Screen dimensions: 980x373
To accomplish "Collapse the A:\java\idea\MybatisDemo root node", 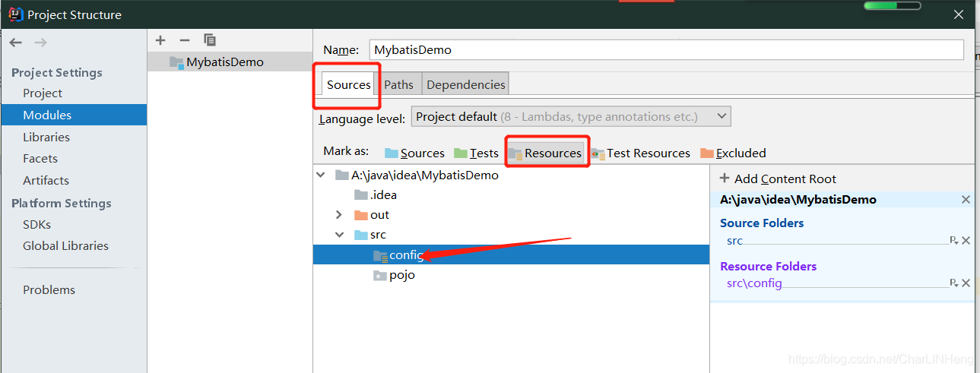I will point(320,175).
